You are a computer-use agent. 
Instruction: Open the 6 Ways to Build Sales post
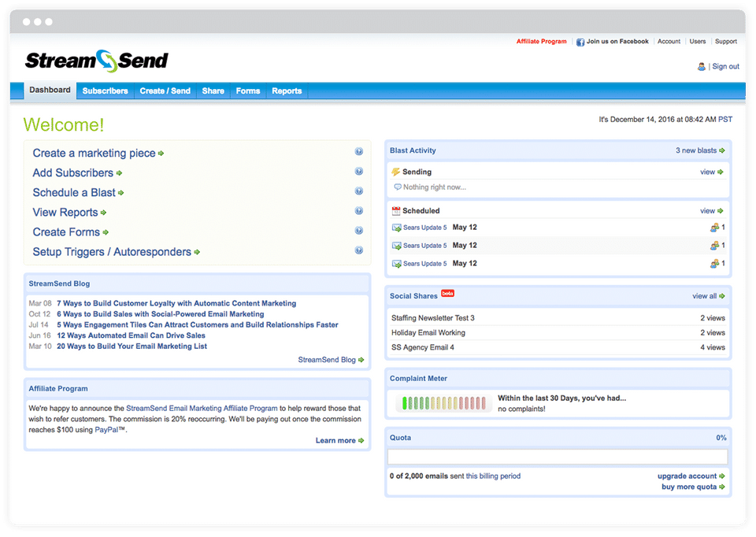161,314
